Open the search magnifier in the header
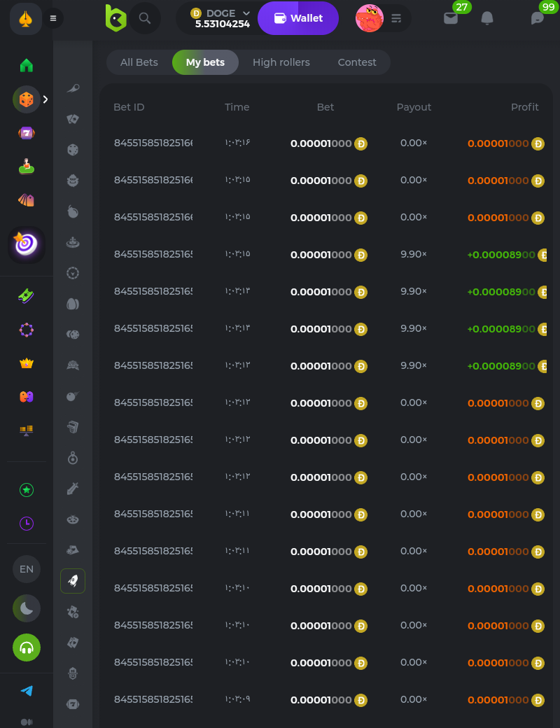Screen dimensions: 560x728 145,18
